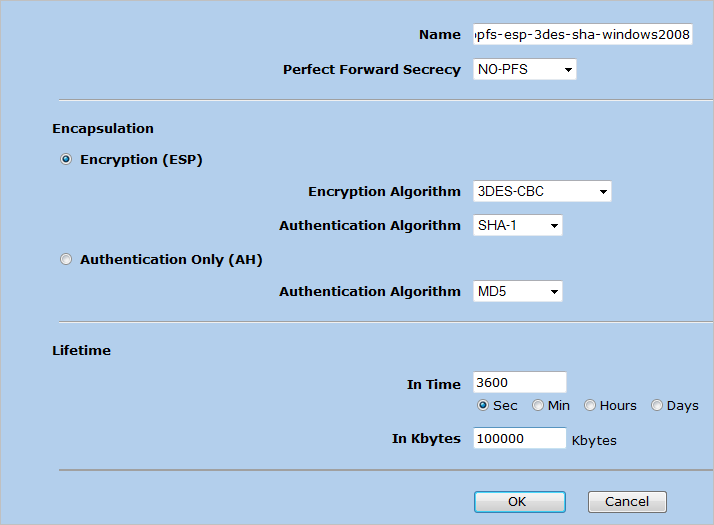Choose the Min time unit option
The height and width of the screenshot is (525, 714).
click(x=538, y=405)
